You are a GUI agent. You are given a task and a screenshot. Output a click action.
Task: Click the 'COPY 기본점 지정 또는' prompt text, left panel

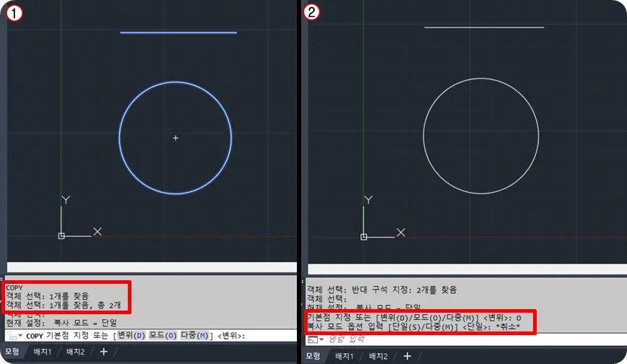(x=67, y=336)
